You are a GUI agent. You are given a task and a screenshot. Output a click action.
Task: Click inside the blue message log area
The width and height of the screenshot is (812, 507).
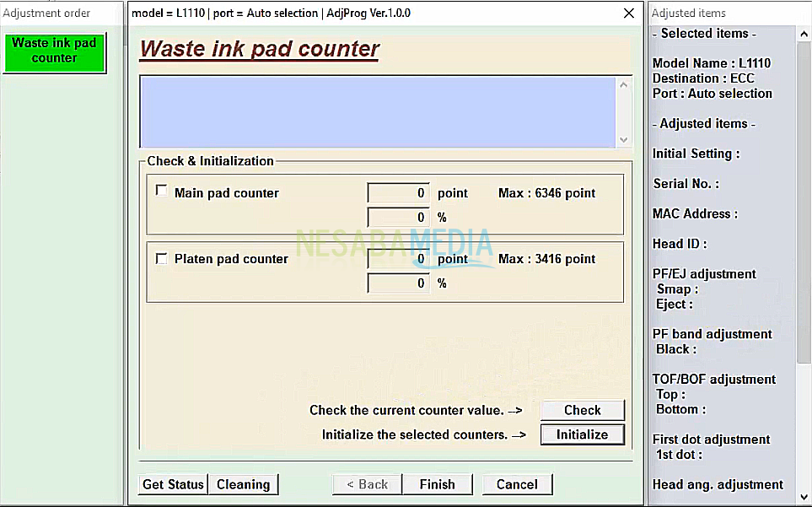coord(378,111)
